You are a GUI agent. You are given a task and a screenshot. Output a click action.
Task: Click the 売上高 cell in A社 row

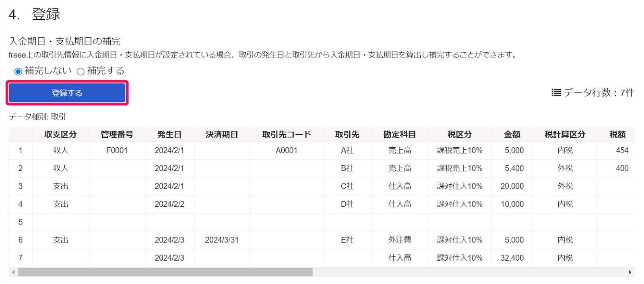(400, 150)
